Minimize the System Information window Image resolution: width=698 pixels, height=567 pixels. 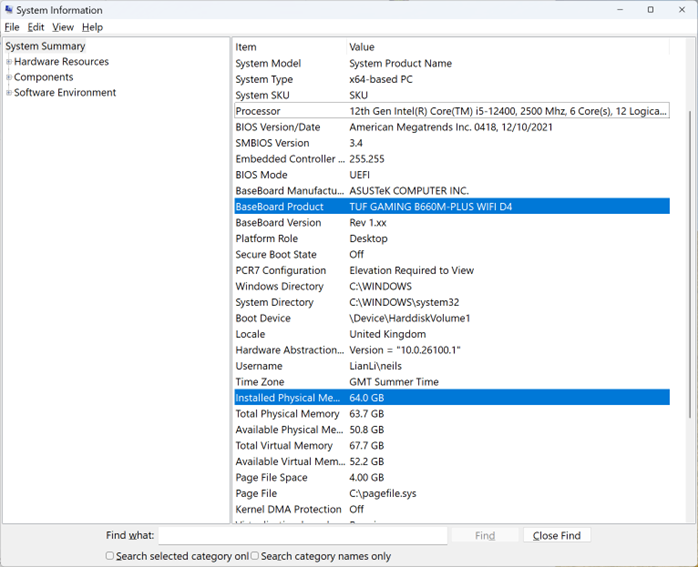point(620,9)
